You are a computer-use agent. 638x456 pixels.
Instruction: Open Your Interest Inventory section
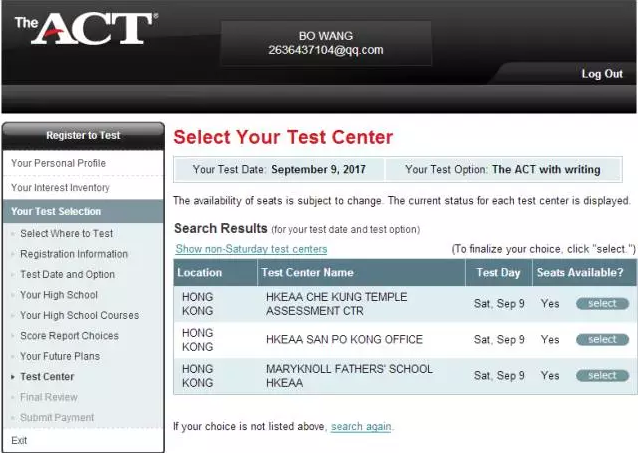[60, 188]
